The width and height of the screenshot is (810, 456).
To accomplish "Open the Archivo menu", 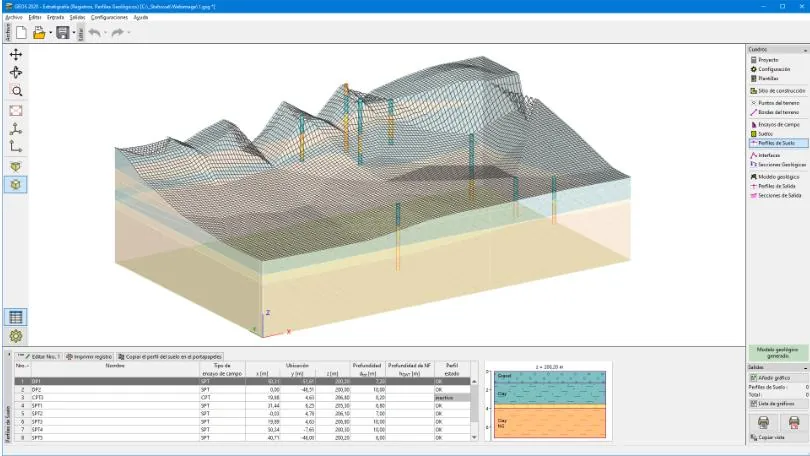I will pos(14,18).
